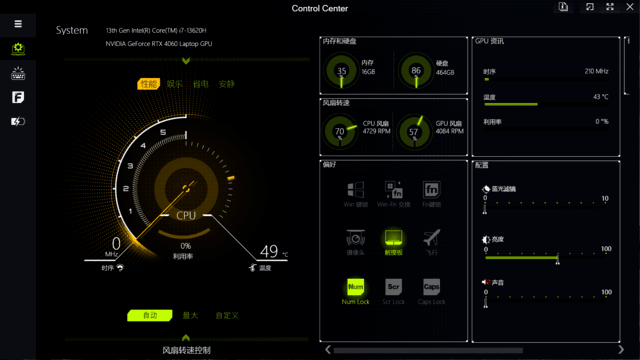Click the "System" heading text
Screen dimensions: 640x360
point(72,30)
